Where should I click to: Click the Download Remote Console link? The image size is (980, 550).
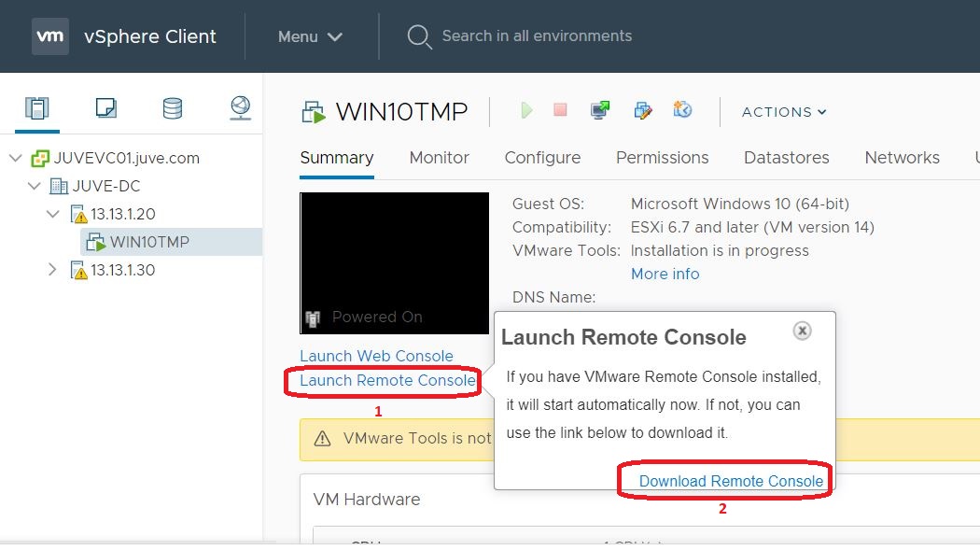(731, 481)
